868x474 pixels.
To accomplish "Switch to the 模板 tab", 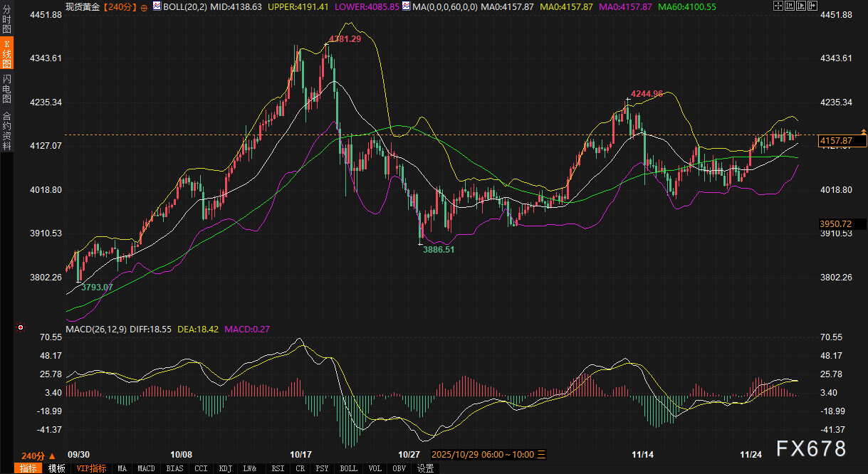I will 56,468.
